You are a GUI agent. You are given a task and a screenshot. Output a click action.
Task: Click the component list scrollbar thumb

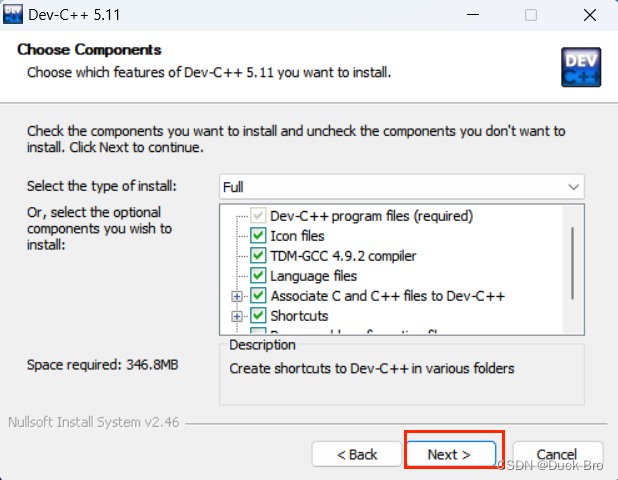572,263
